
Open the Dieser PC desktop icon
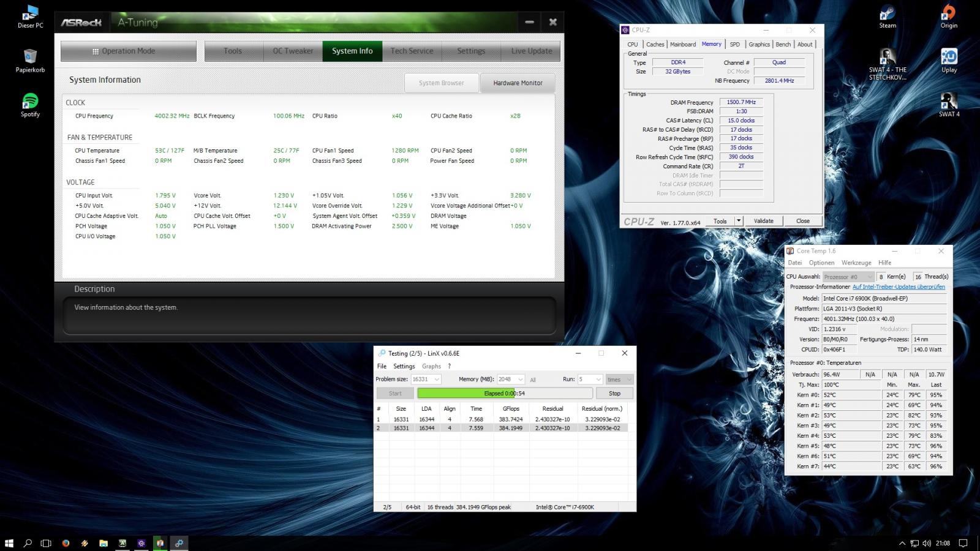[30, 17]
